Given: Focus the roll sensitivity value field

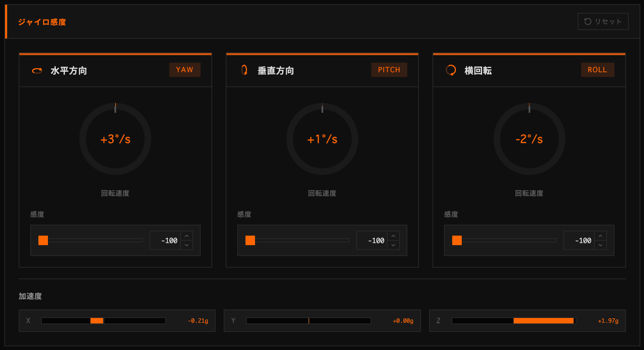Looking at the screenshot, I should point(579,241).
